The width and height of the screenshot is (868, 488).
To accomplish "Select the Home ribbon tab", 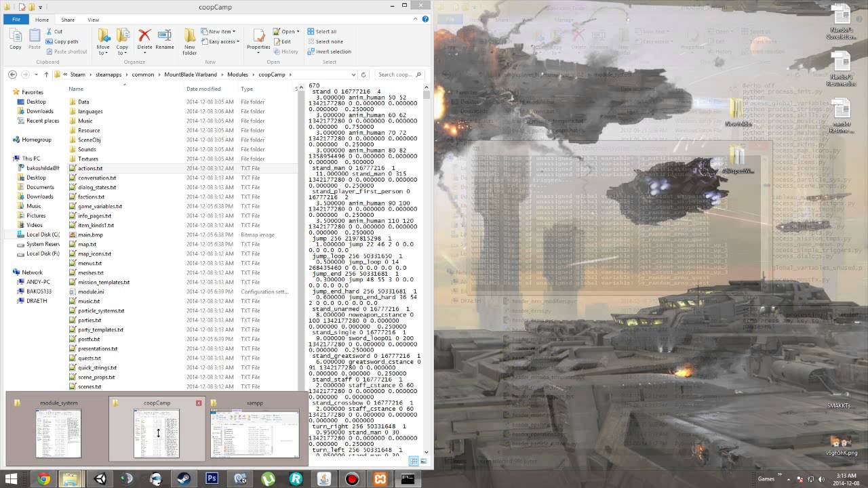I will point(42,20).
